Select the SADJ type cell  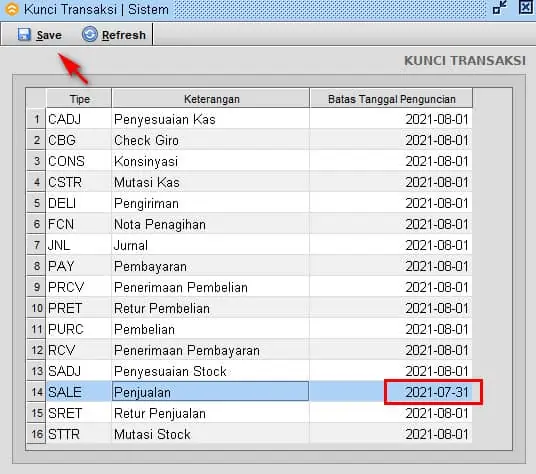pos(79,371)
